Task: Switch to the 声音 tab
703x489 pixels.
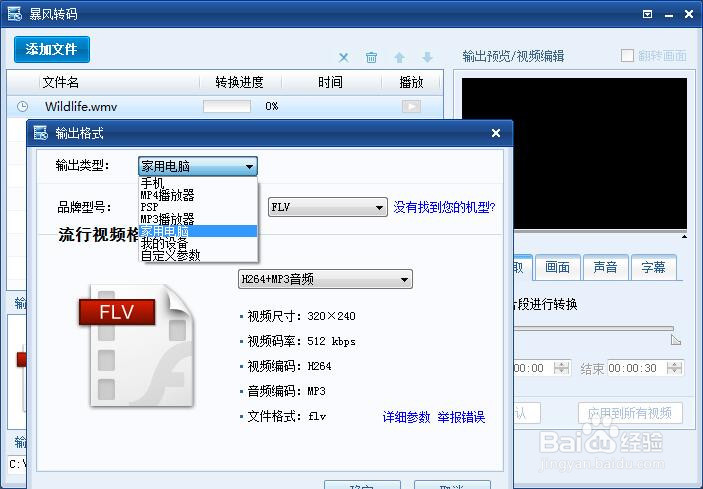Action: coord(605,268)
